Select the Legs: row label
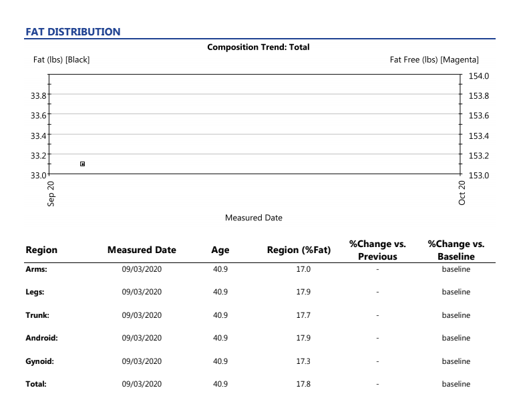 click(x=35, y=292)
